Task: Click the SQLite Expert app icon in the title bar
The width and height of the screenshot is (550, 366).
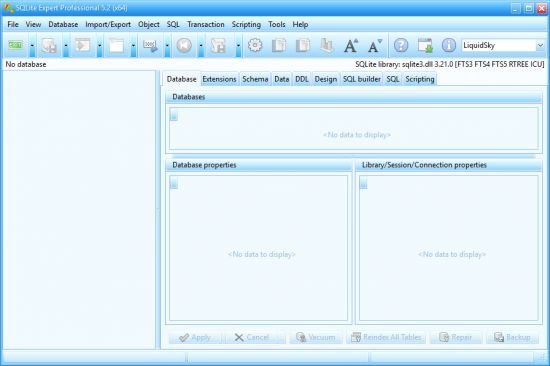Action: (x=8, y=7)
